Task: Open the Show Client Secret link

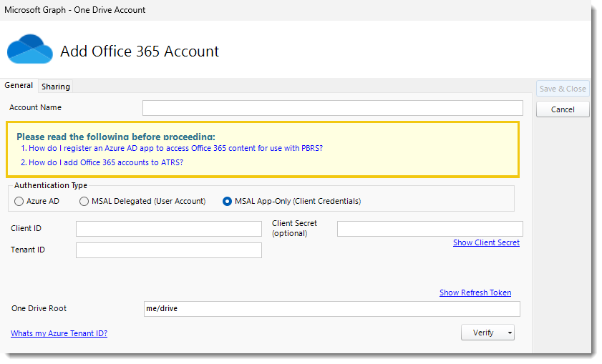Action: click(x=486, y=243)
